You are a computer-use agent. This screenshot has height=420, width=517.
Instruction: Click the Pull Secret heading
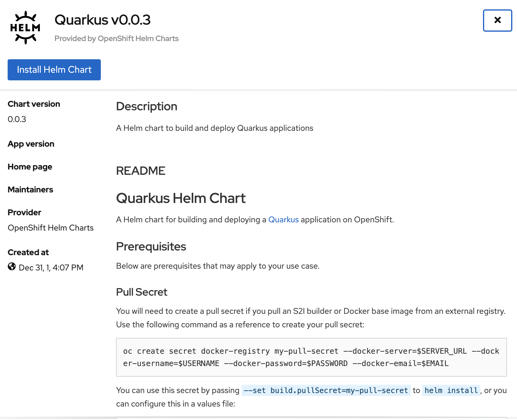point(142,292)
